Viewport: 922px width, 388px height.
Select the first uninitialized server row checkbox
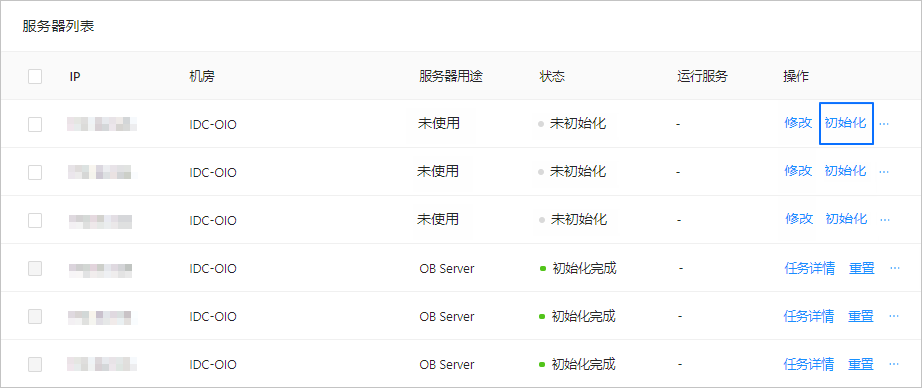[x=35, y=124]
